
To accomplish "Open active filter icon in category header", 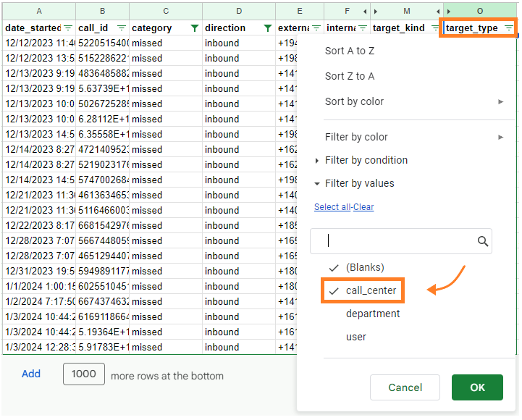I will pyautogui.click(x=195, y=28).
